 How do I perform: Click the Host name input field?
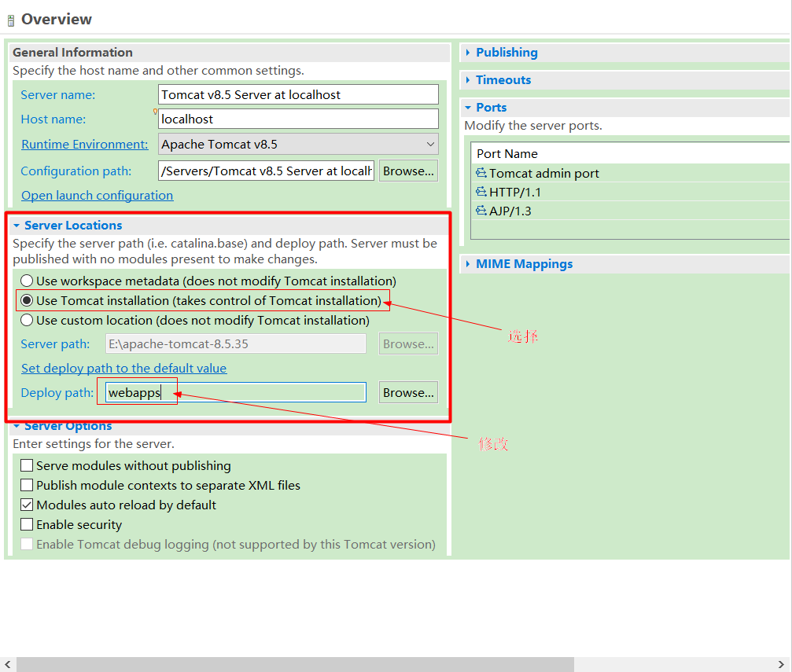(298, 119)
